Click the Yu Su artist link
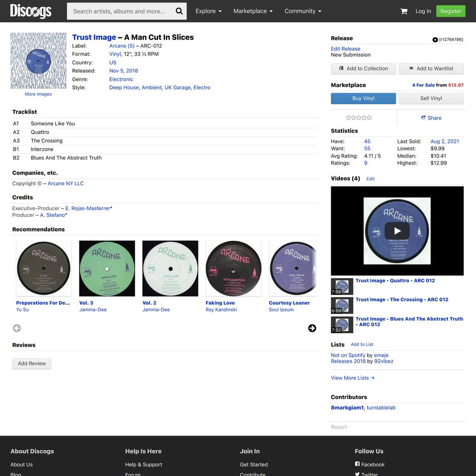 coord(22,310)
